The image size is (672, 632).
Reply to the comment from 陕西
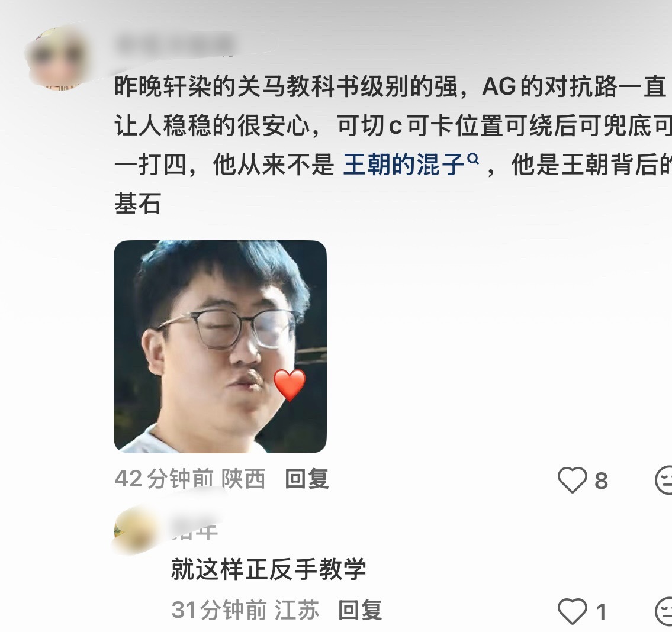point(307,479)
